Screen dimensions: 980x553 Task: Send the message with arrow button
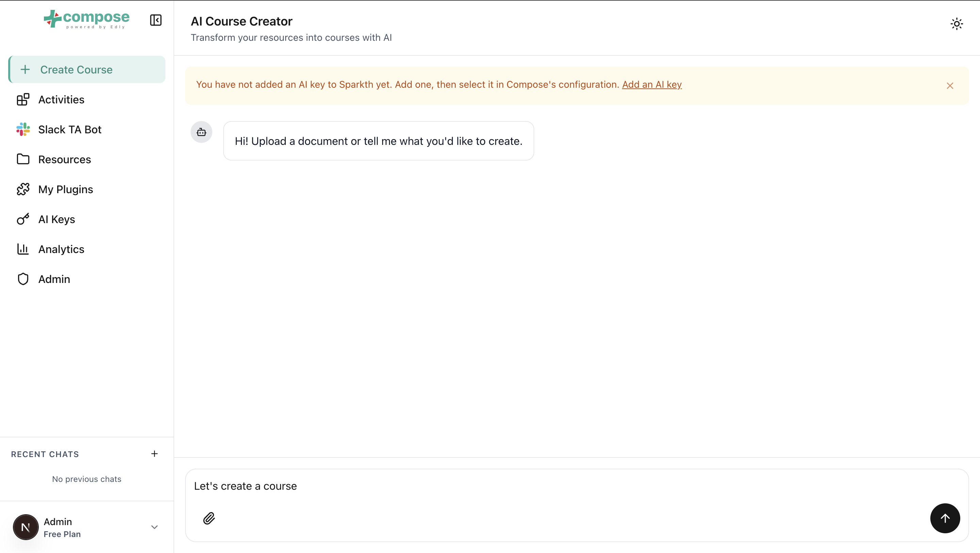coord(945,518)
